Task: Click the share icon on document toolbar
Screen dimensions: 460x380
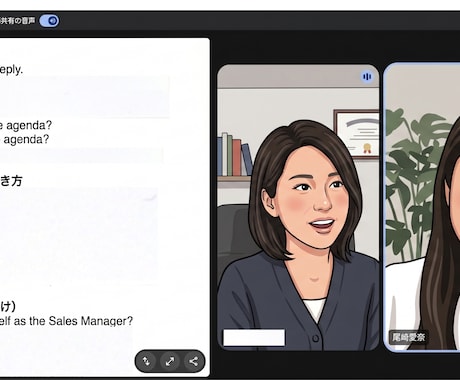Action: [x=193, y=361]
